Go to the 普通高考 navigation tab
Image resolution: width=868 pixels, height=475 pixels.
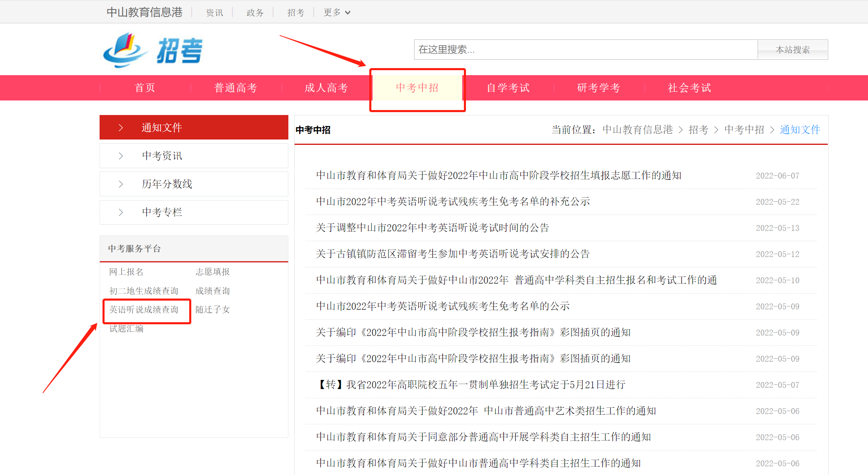[236, 88]
